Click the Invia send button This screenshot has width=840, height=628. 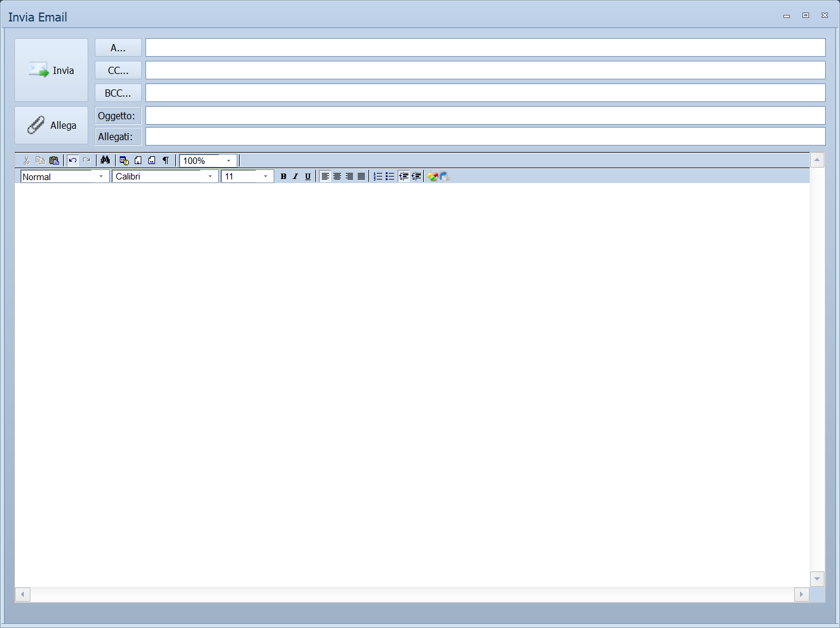(x=51, y=70)
